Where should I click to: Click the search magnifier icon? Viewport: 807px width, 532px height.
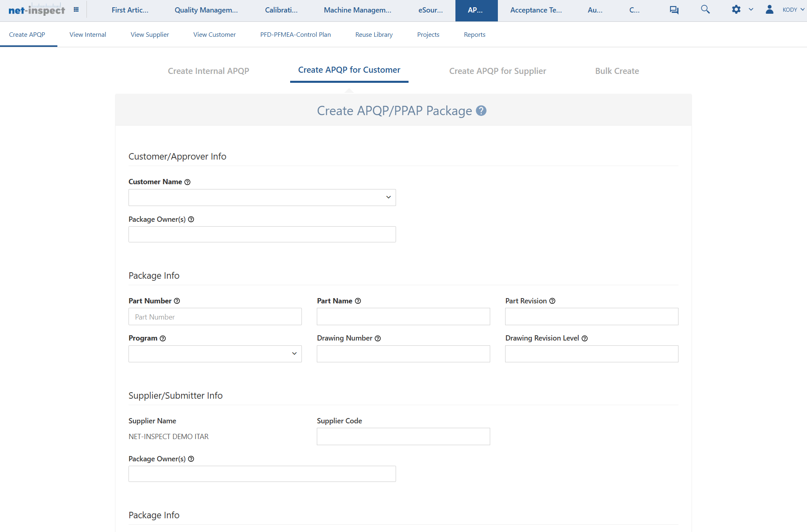click(x=705, y=9)
